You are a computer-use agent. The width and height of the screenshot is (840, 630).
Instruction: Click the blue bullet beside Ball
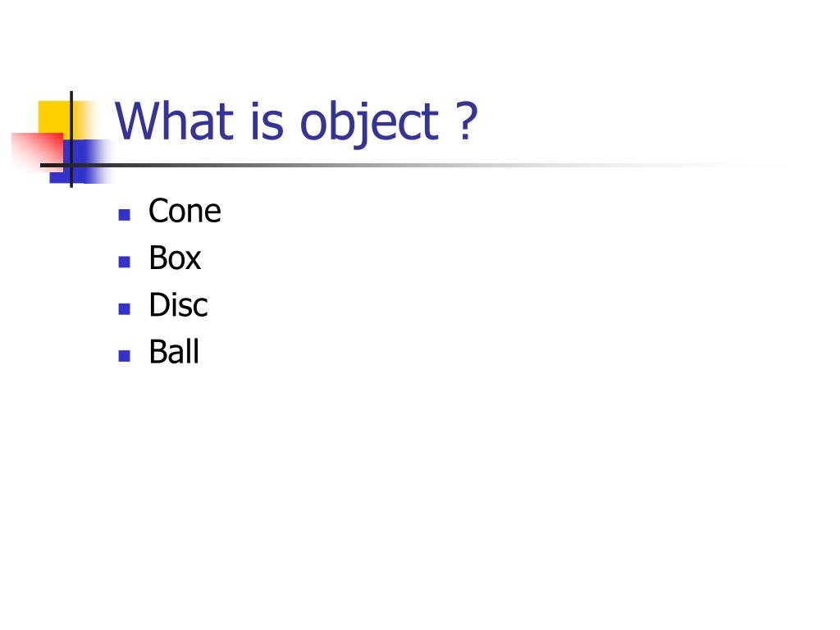(125, 356)
